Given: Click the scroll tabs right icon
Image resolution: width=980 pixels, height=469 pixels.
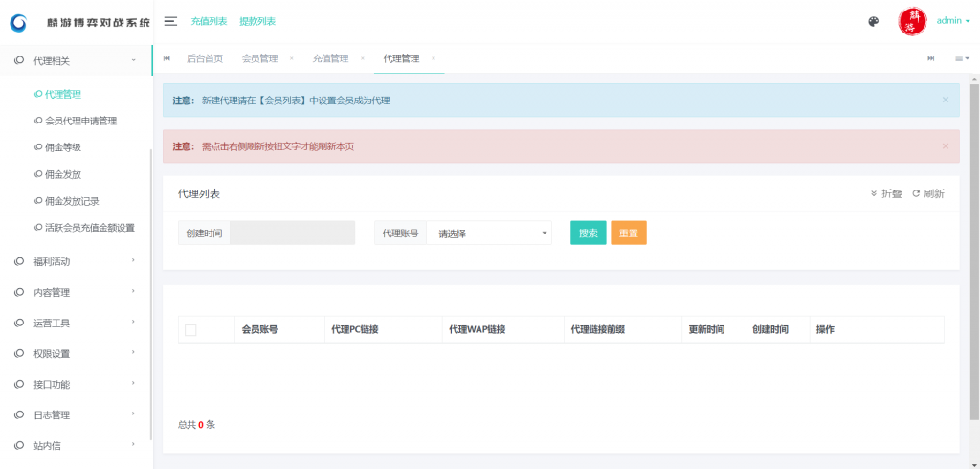Looking at the screenshot, I should tap(930, 58).
